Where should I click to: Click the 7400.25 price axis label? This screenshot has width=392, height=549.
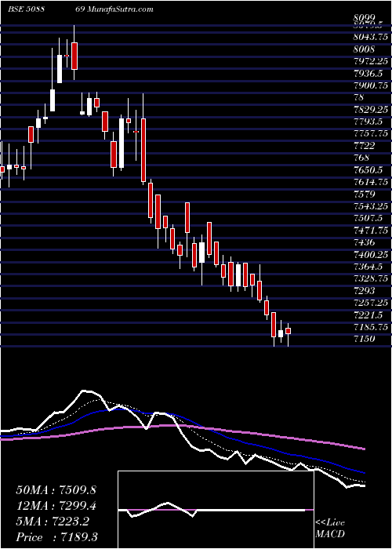370,254
